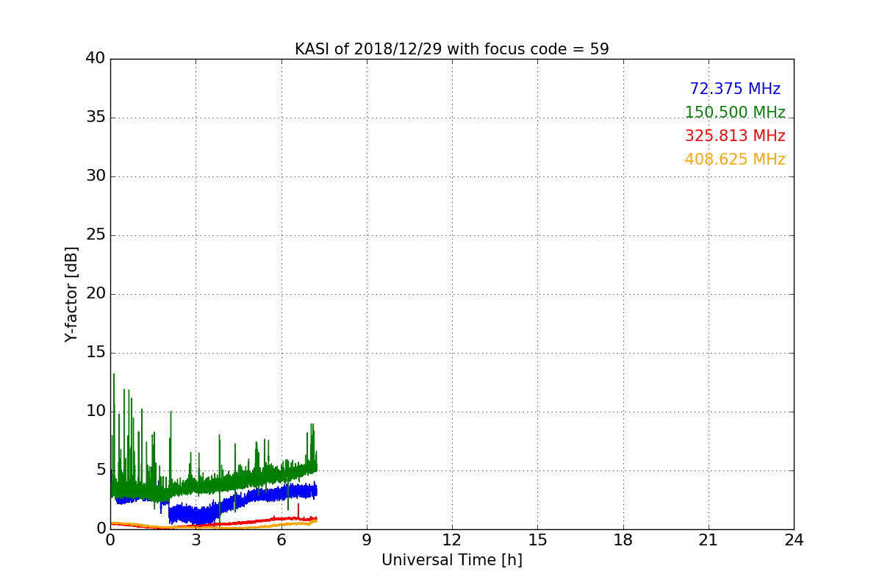
Task: Click the y-axis tick label '10'
Action: click(x=96, y=412)
